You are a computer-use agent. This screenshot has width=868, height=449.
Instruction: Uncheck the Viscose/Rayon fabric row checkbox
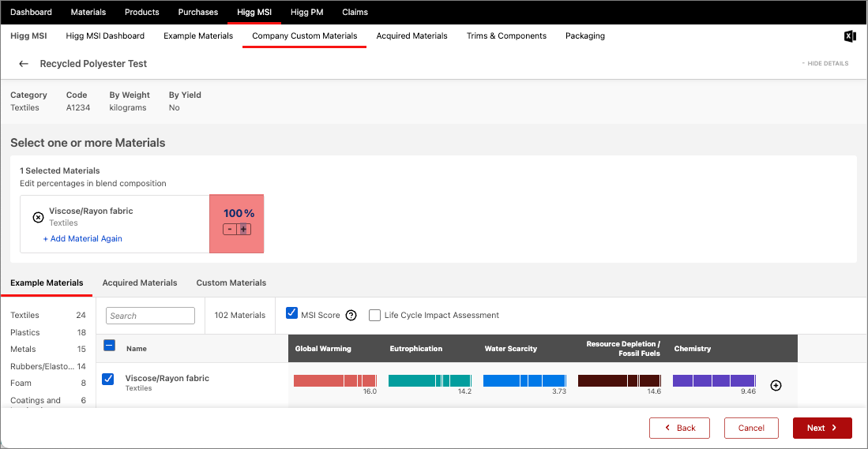click(x=108, y=379)
